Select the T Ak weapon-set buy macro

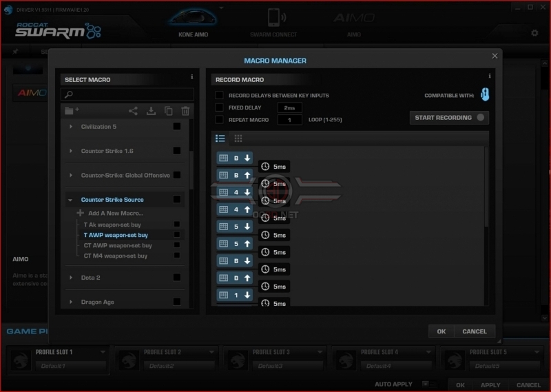tap(112, 225)
